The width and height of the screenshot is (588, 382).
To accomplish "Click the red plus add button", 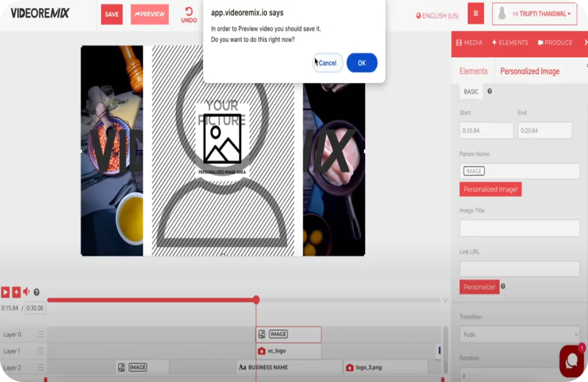I will (x=16, y=292).
